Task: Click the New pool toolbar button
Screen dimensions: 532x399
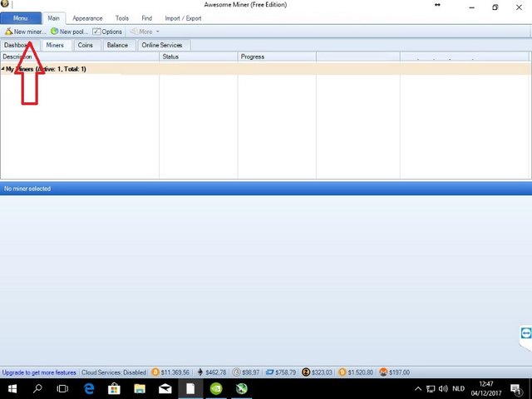Action: click(69, 32)
